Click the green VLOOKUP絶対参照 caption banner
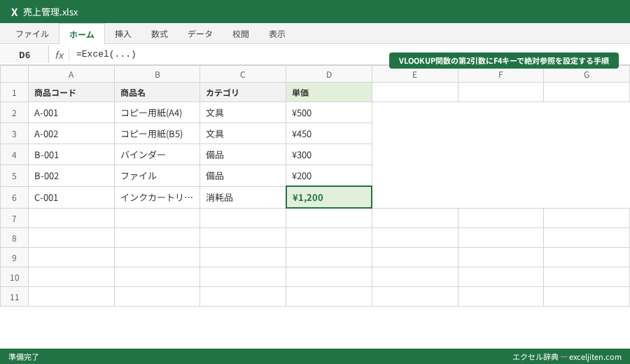 click(x=504, y=61)
